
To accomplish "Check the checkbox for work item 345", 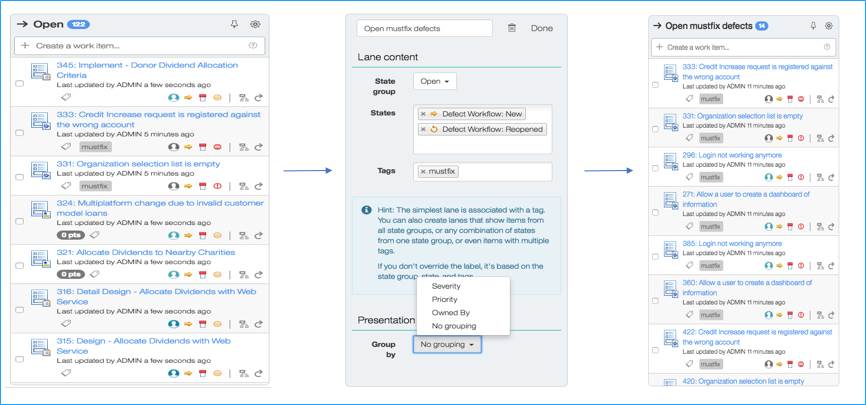I will (21, 83).
